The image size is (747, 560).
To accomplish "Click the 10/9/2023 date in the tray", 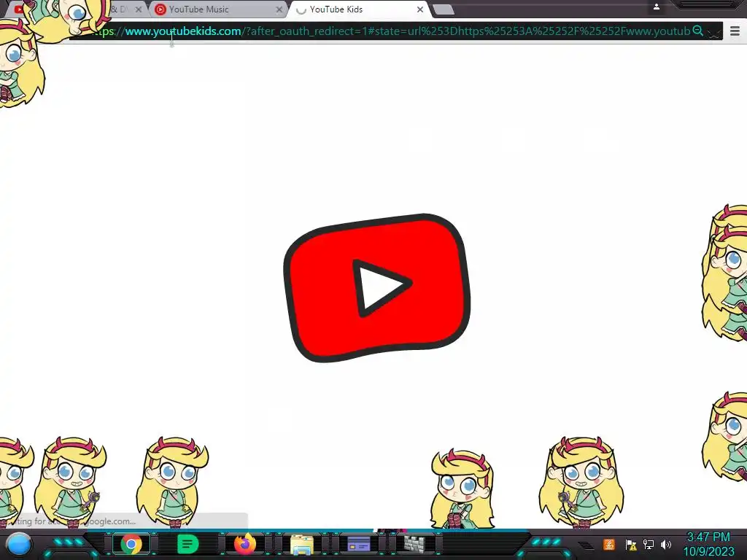I will click(708, 551).
